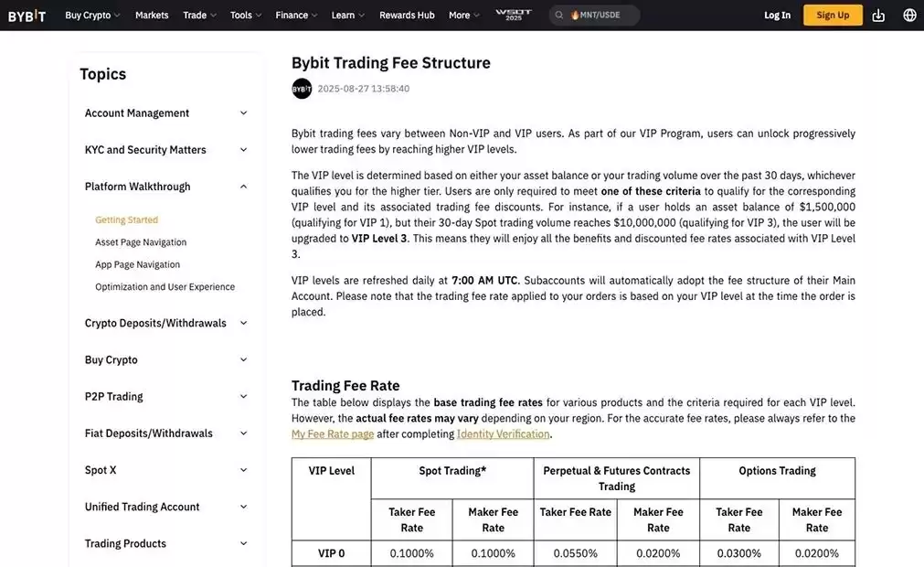924x567 pixels.
Task: Open the My Fee Rate page link
Action: pos(333,434)
